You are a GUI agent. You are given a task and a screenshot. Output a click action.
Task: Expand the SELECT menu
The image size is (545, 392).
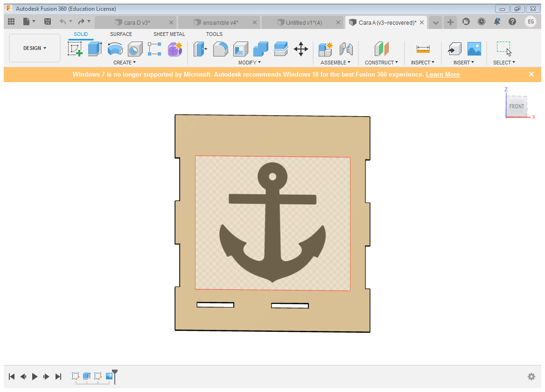pos(504,63)
